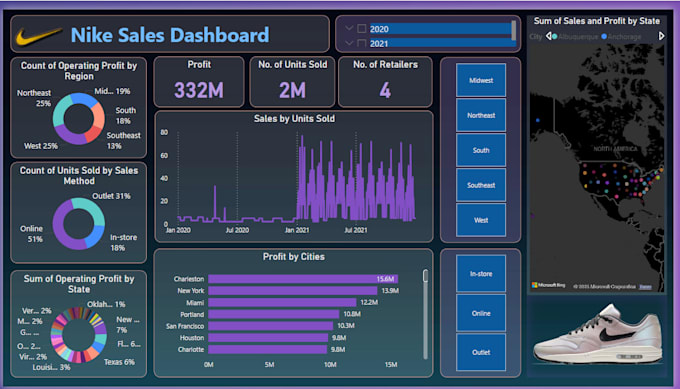Filter by Online sales method
Viewport: 680px width, 389px height.
click(x=481, y=313)
